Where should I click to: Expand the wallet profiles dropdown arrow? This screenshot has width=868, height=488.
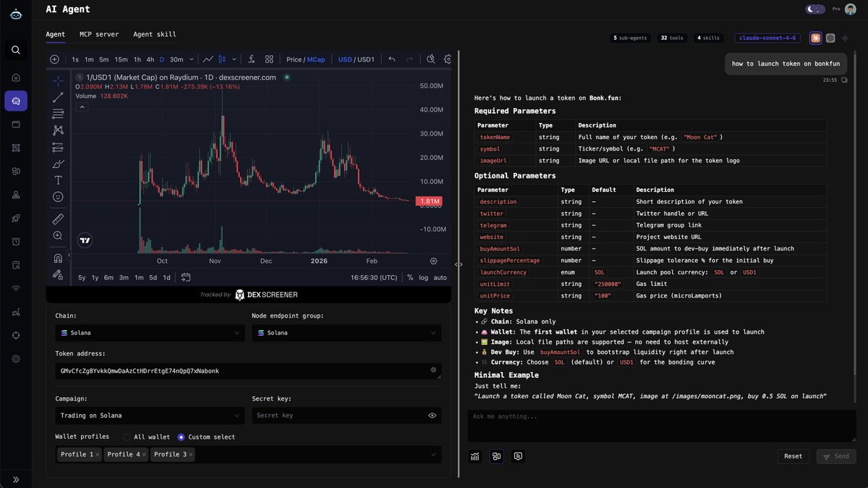click(433, 454)
